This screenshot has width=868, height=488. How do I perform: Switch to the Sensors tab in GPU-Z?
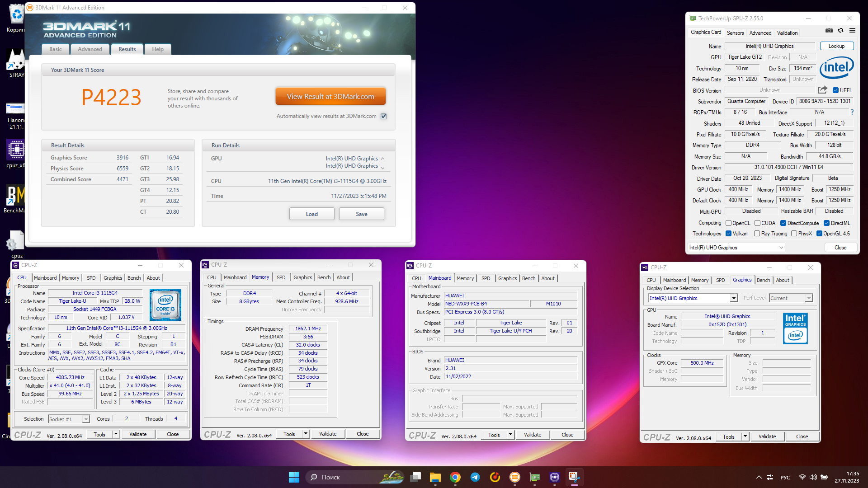click(735, 33)
